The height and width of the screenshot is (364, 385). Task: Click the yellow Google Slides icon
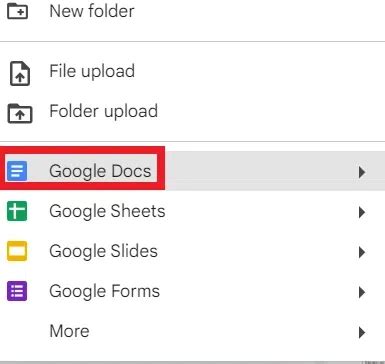[17, 251]
